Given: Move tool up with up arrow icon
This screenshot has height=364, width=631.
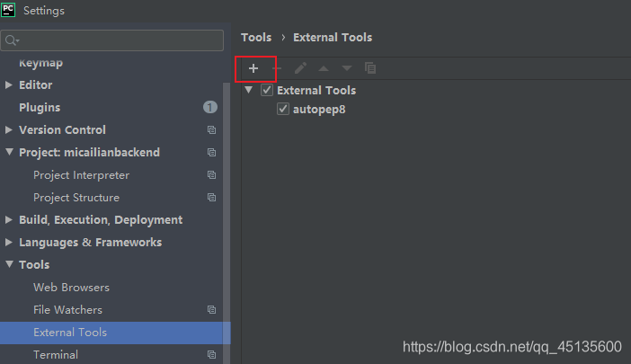Looking at the screenshot, I should [324, 68].
